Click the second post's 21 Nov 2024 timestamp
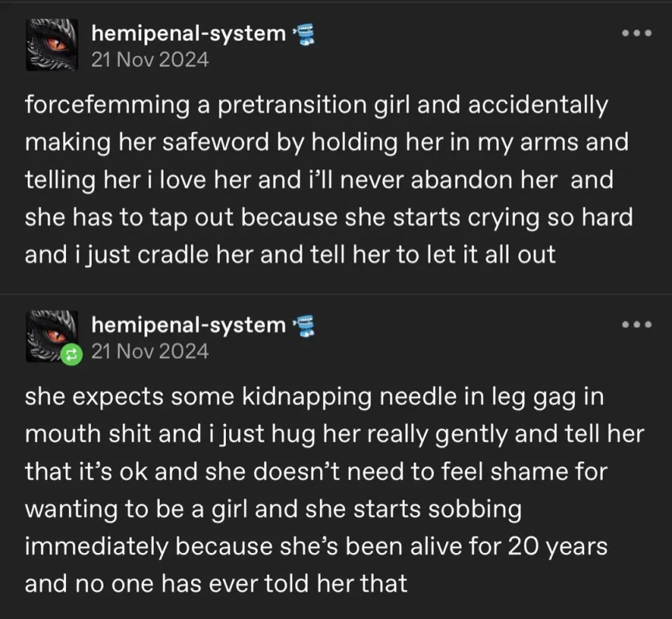 coord(150,351)
